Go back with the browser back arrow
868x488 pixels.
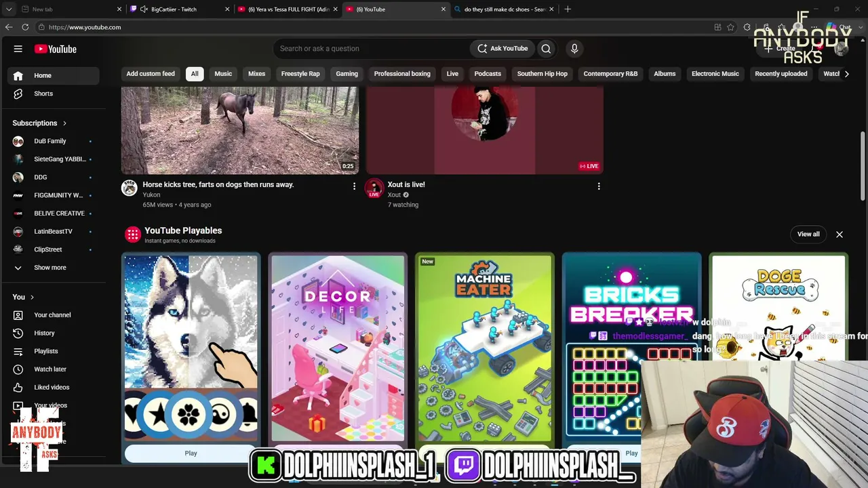[x=9, y=27]
